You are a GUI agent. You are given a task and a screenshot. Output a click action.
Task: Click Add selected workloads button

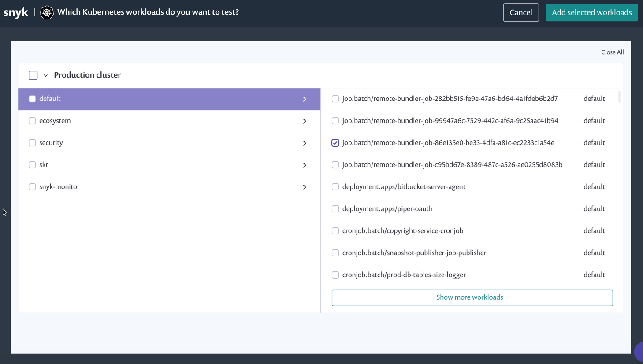[x=592, y=12]
